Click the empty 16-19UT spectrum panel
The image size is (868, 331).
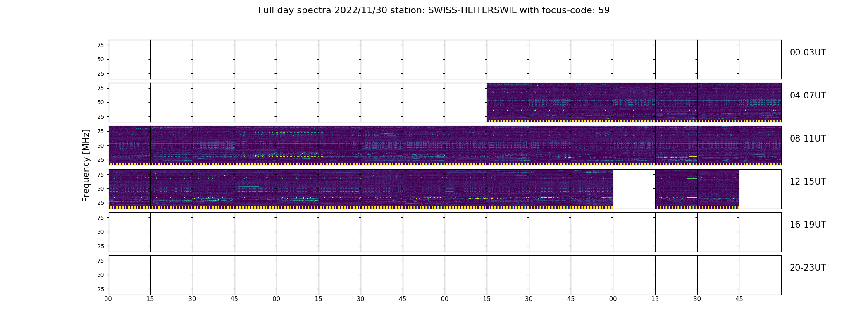click(x=445, y=232)
